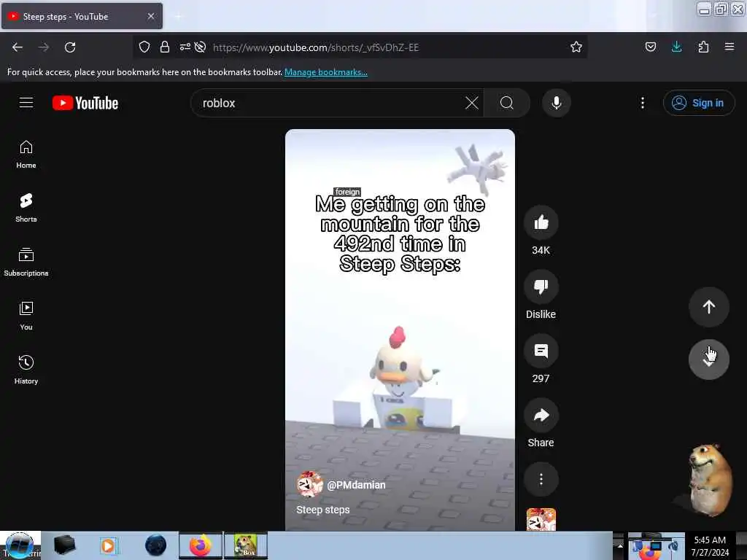Open Home in the sidebar
Screen dimensions: 747x560
(x=26, y=155)
